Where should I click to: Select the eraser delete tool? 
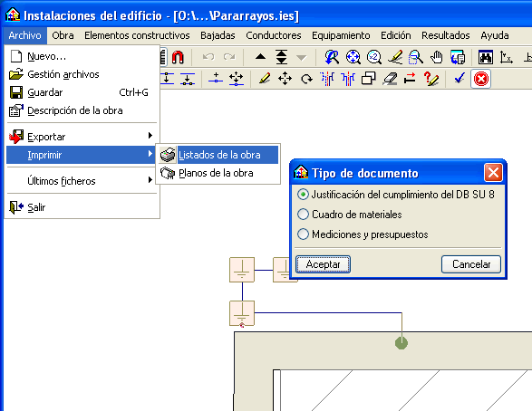pyautogui.click(x=390, y=79)
